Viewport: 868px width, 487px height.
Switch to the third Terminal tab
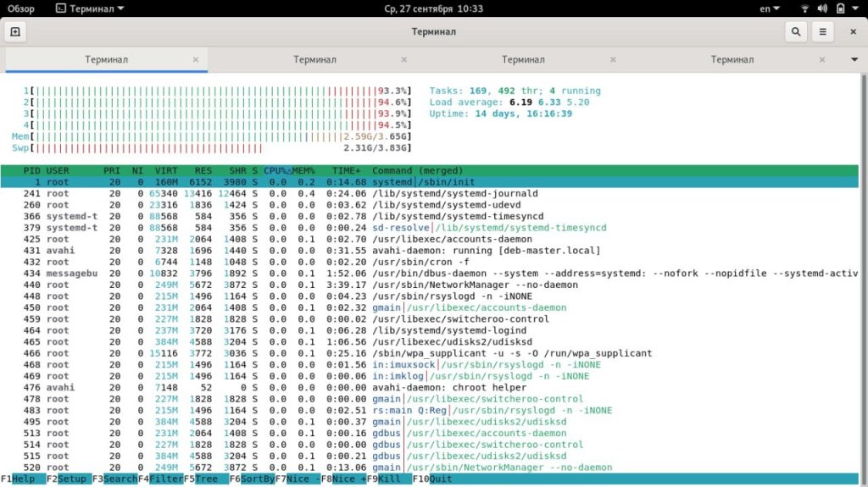click(x=522, y=60)
